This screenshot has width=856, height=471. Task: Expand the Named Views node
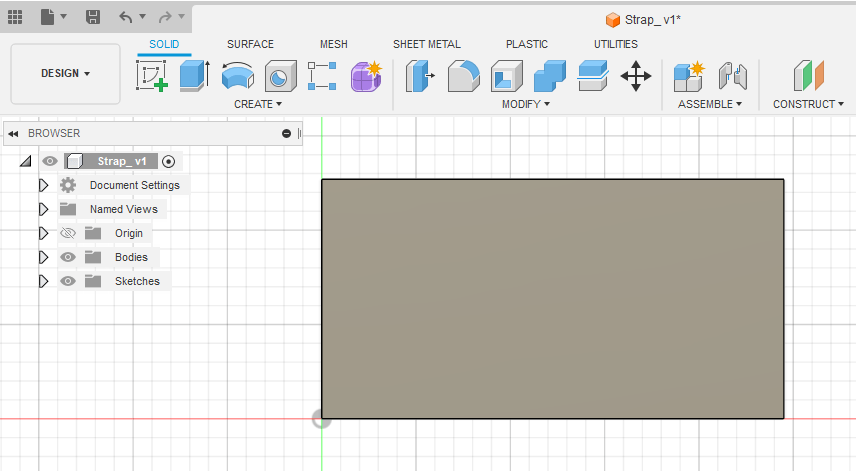[43, 209]
